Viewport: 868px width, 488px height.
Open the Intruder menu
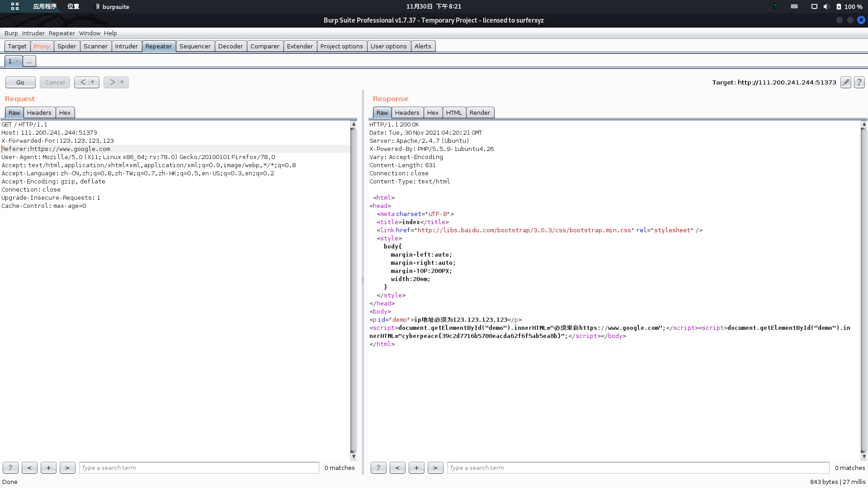(x=33, y=33)
